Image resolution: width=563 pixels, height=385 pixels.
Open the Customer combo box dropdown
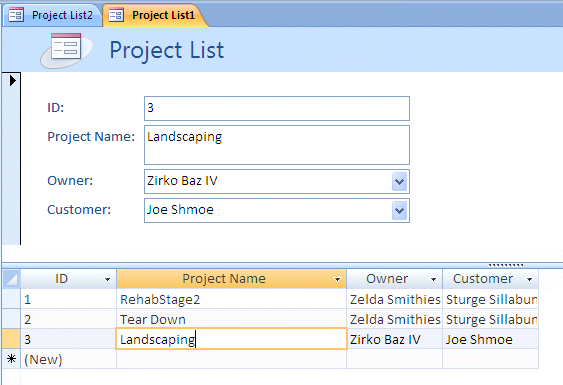400,210
